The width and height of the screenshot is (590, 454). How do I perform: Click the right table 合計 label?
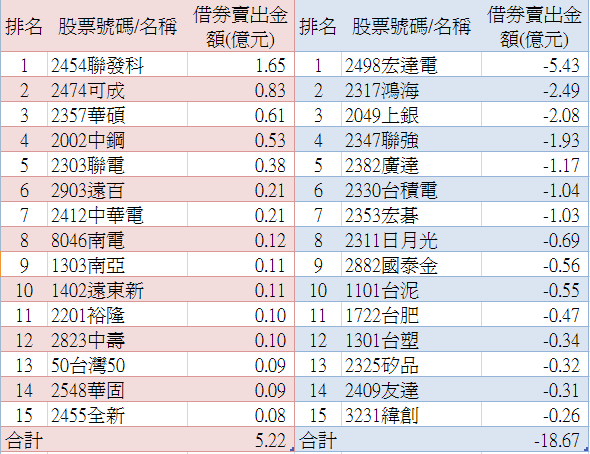pyautogui.click(x=318, y=440)
